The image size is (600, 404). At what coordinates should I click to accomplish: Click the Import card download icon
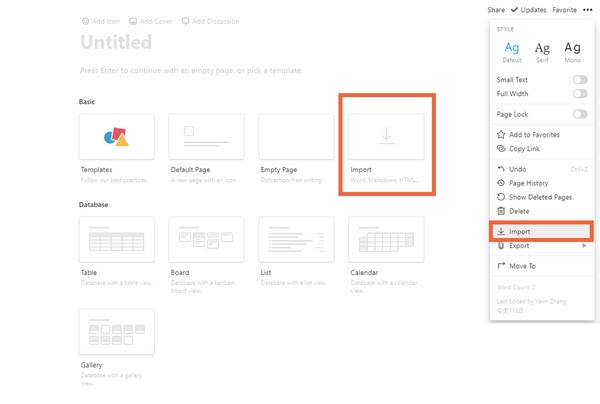pos(386,136)
